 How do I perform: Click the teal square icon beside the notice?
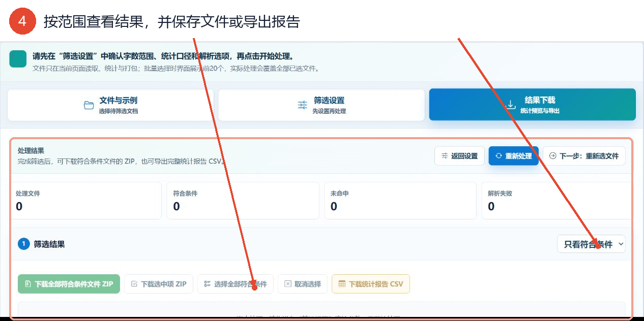tap(18, 59)
